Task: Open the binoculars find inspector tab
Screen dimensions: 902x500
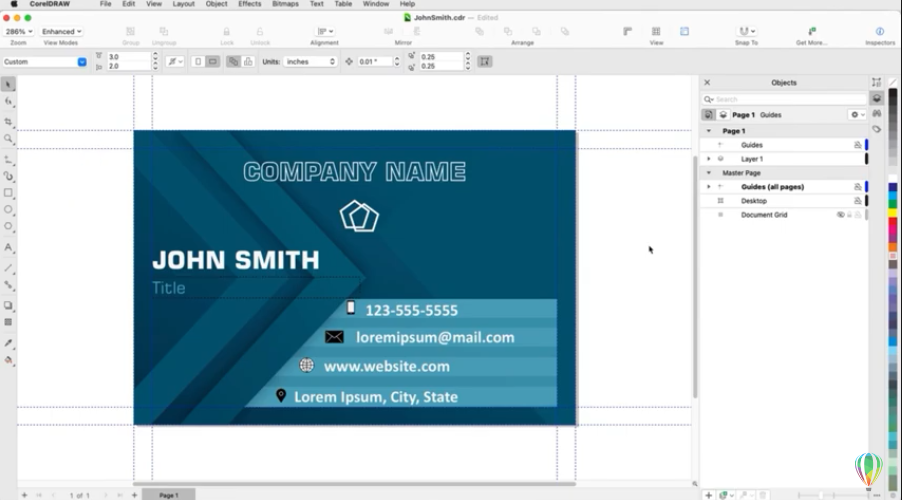Action: (877, 114)
